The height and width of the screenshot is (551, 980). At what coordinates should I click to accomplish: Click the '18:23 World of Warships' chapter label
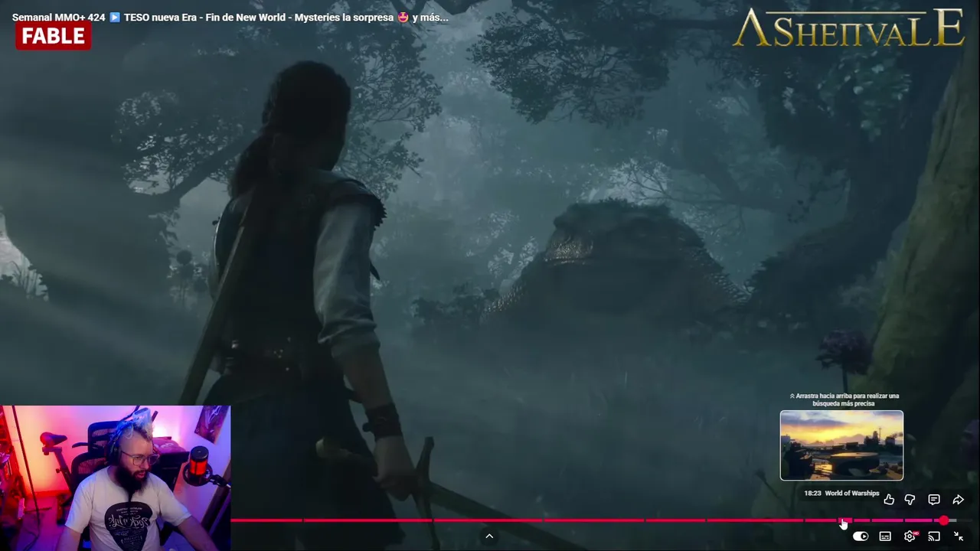pos(841,494)
